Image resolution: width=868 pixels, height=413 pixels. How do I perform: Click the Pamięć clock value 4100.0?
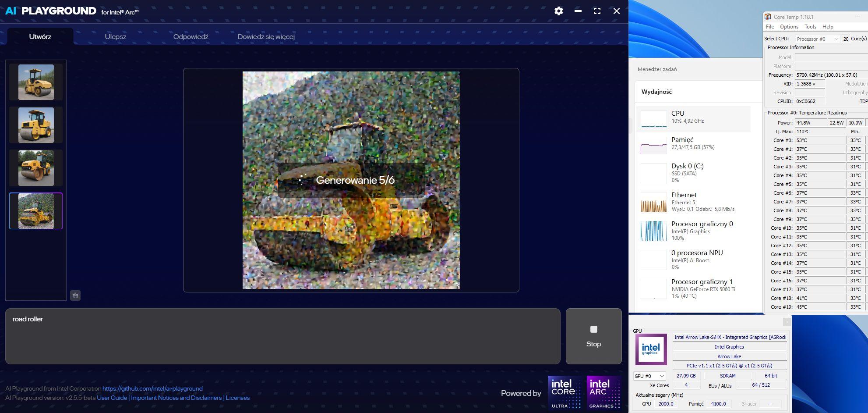[x=718, y=404]
